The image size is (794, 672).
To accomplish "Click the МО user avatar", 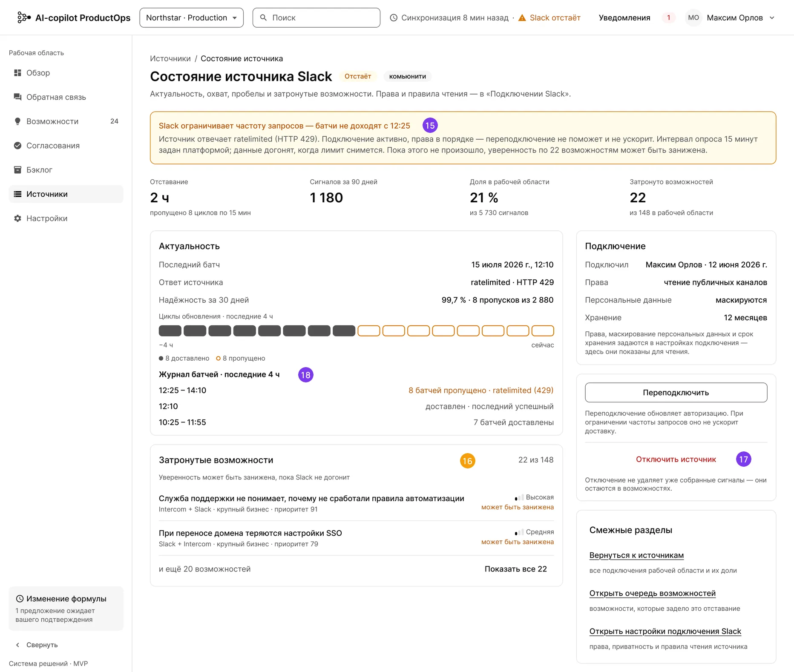I will click(x=693, y=17).
